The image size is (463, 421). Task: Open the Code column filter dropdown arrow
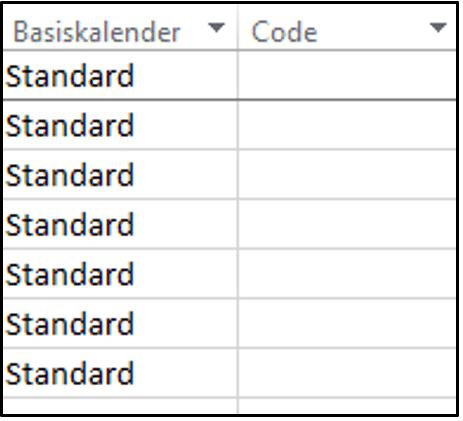438,28
